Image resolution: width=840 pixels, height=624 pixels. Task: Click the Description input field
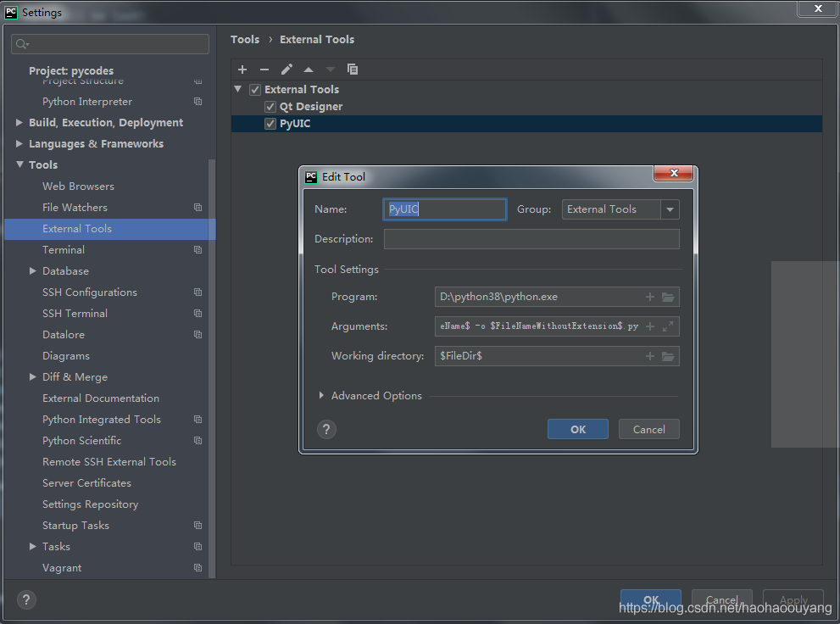pos(531,239)
